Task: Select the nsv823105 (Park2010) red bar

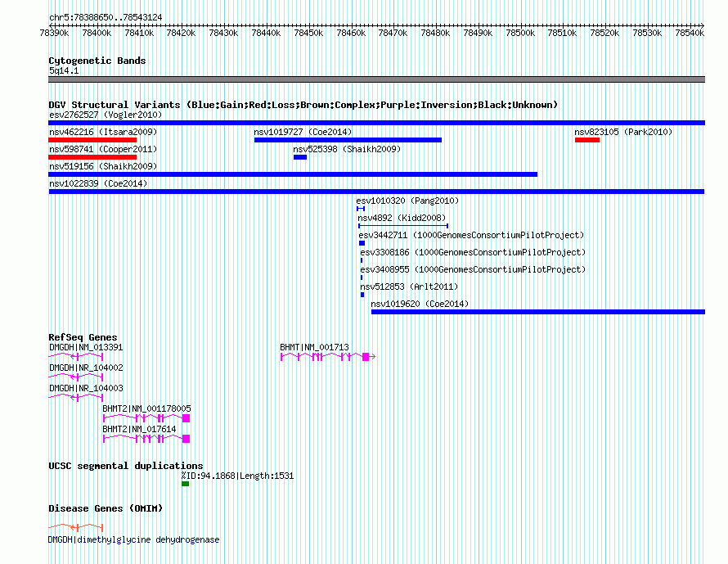Action: point(586,140)
